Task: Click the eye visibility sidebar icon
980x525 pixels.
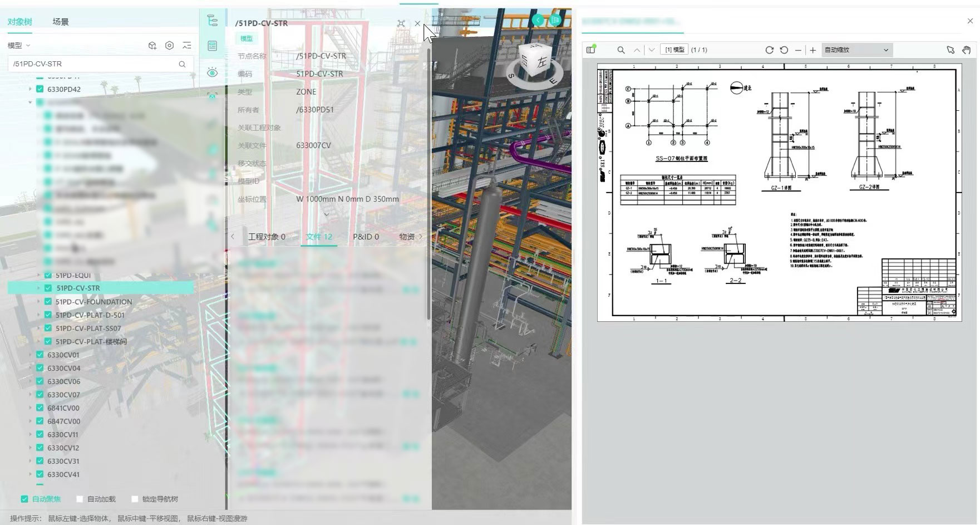Action: click(212, 72)
